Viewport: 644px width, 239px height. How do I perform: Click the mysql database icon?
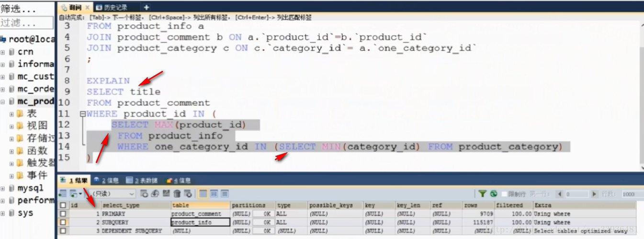[x=11, y=188]
